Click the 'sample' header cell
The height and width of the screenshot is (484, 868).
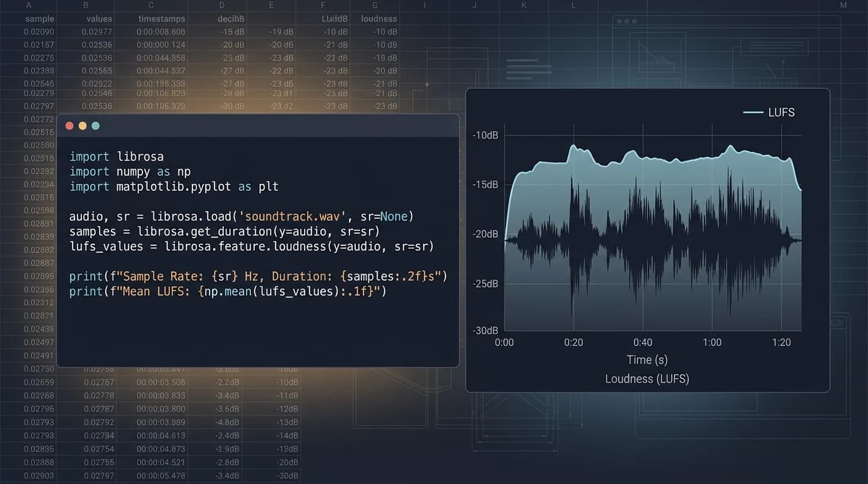point(39,19)
